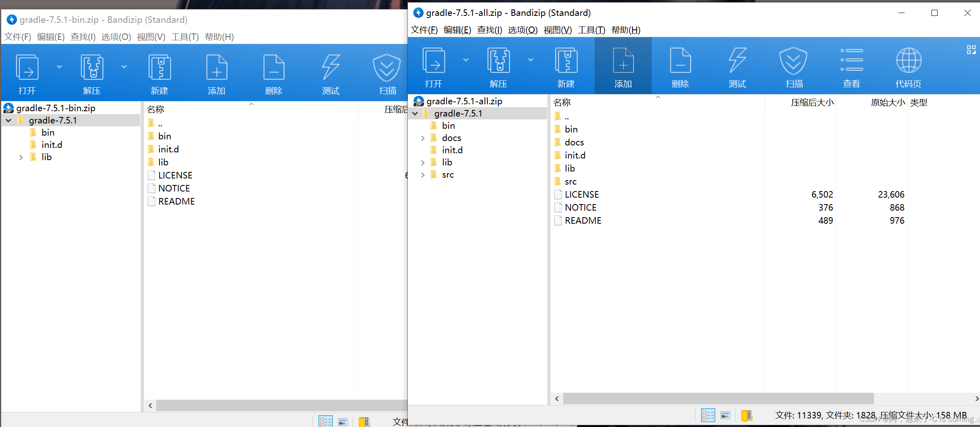Expand docs tree node in all.zip window

click(423, 138)
